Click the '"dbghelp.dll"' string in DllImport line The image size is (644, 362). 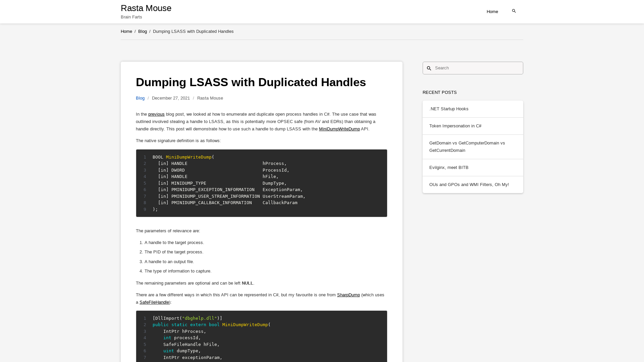200,318
